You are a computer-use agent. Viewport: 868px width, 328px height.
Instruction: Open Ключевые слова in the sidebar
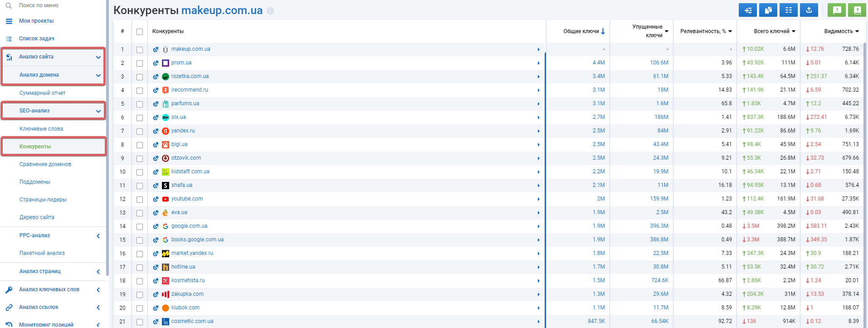(41, 129)
